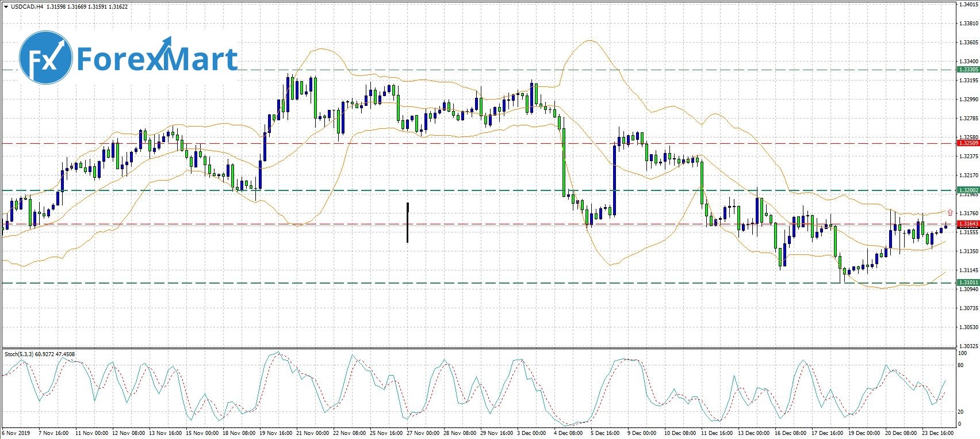Open the chart menu triangle beside USDCAD,H4

tap(5, 7)
